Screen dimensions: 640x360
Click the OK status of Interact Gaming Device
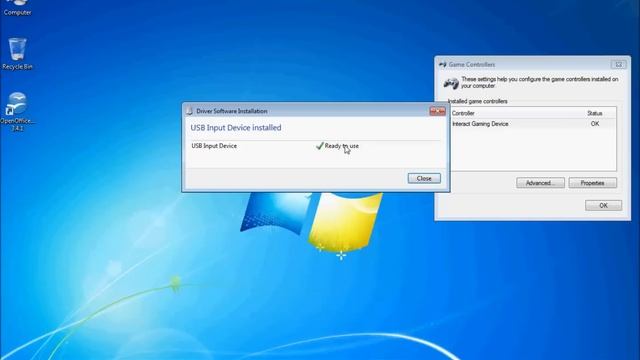[x=595, y=124]
